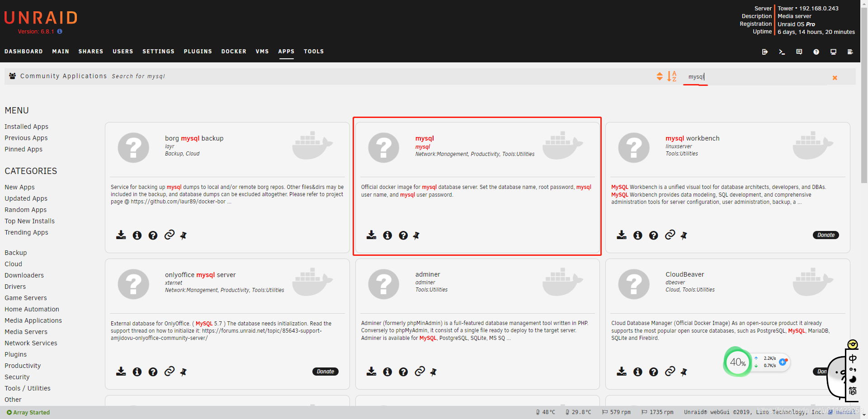Install the official mysql docker app
The image size is (868, 419).
point(371,235)
